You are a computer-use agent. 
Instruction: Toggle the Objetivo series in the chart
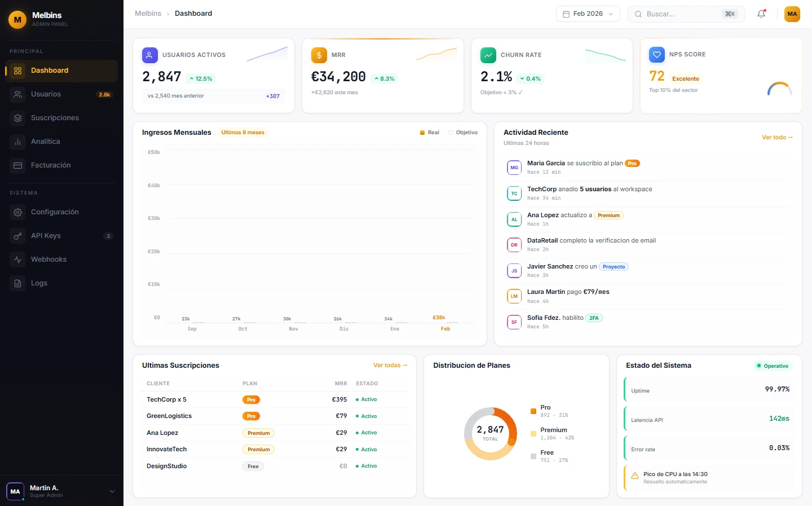coord(463,133)
